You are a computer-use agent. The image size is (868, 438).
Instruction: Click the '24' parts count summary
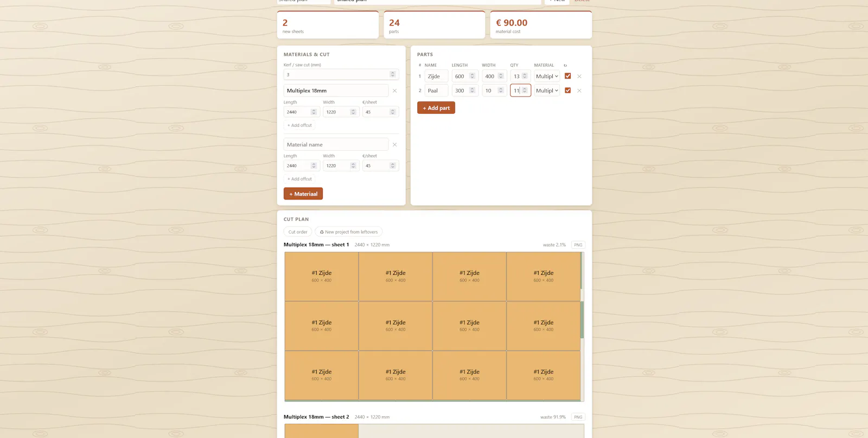coord(394,23)
